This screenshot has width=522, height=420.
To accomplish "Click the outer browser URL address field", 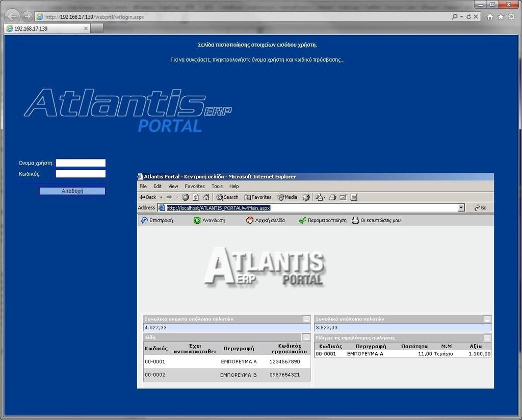I will click(x=243, y=17).
